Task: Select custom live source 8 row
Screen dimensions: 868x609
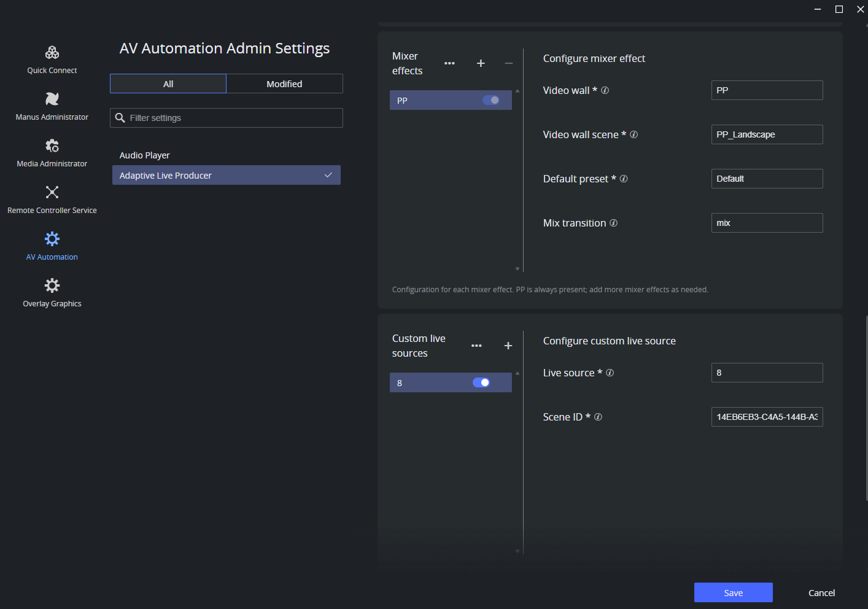Action: pos(451,382)
